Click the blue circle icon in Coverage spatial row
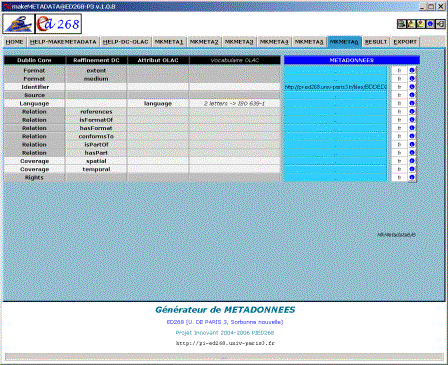Image resolution: width=448 pixels, height=365 pixels. click(412, 161)
